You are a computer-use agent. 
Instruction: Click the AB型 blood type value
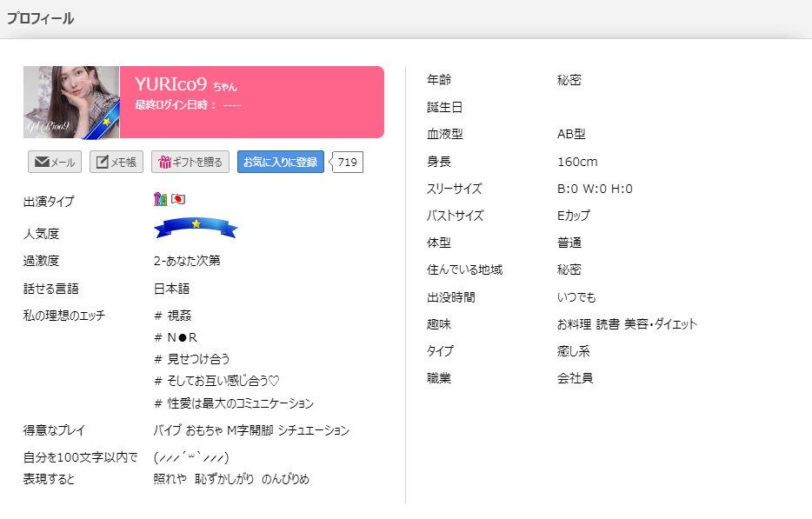click(x=571, y=134)
